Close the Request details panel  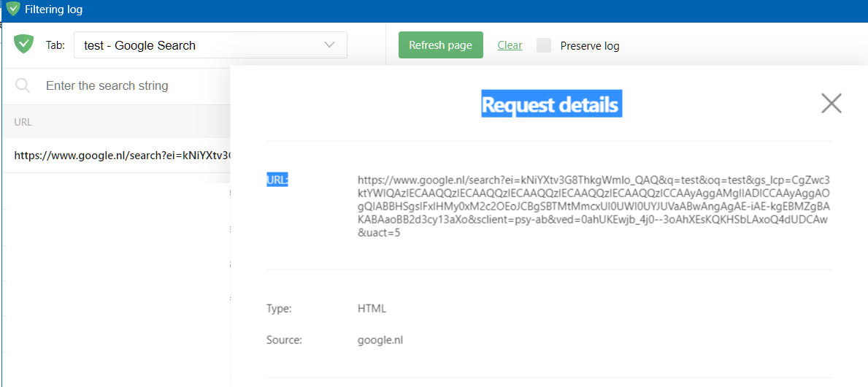(x=831, y=104)
